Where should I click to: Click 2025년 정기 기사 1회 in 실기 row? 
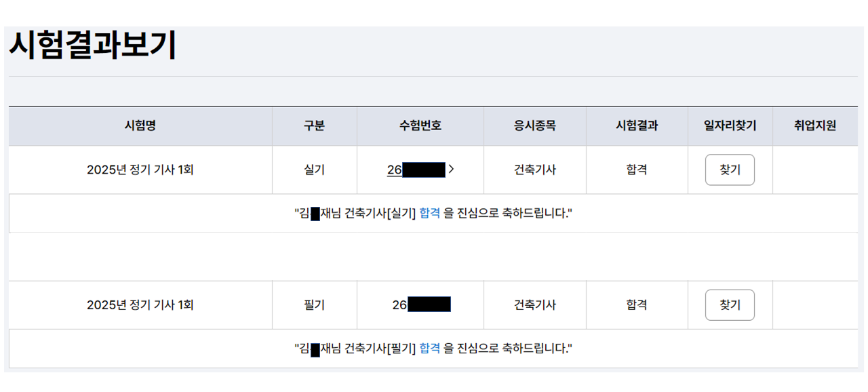(x=140, y=170)
